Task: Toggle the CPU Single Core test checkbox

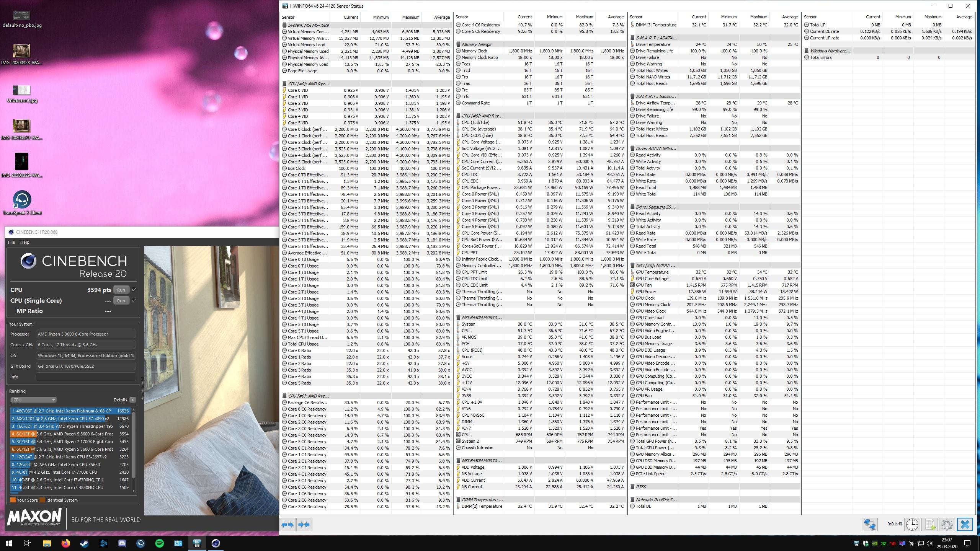Action: click(x=134, y=300)
